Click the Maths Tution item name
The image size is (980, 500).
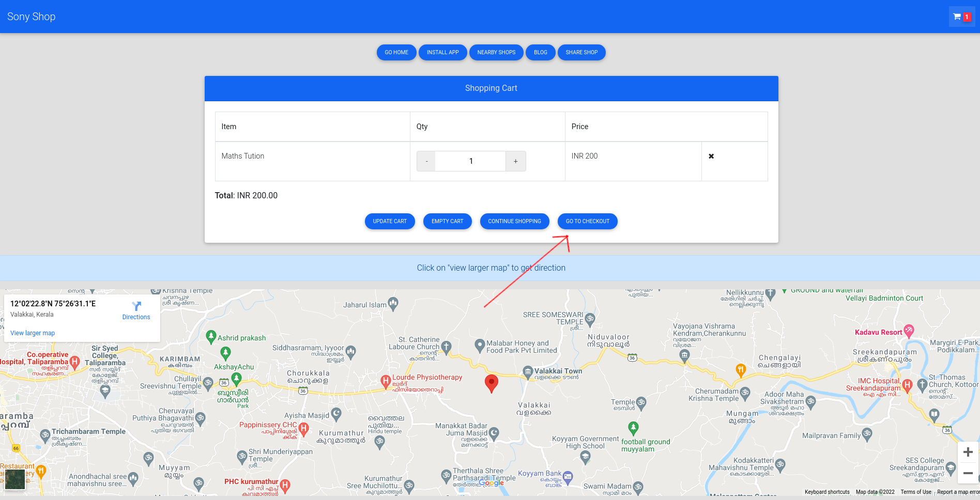tap(243, 156)
